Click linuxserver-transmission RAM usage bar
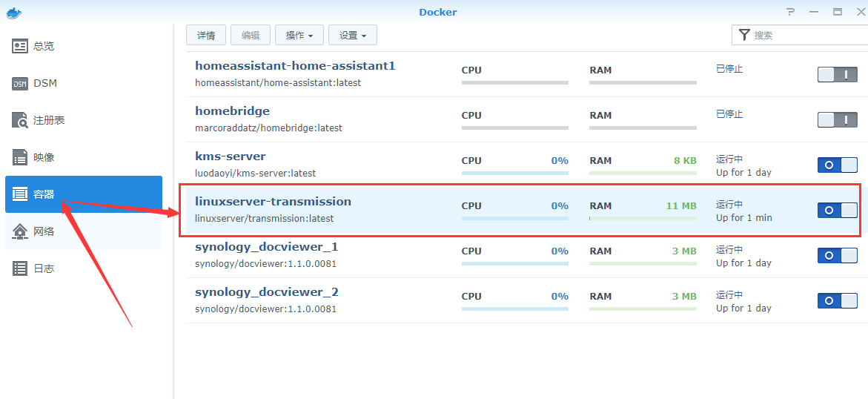The width and height of the screenshot is (868, 399). tap(643, 218)
